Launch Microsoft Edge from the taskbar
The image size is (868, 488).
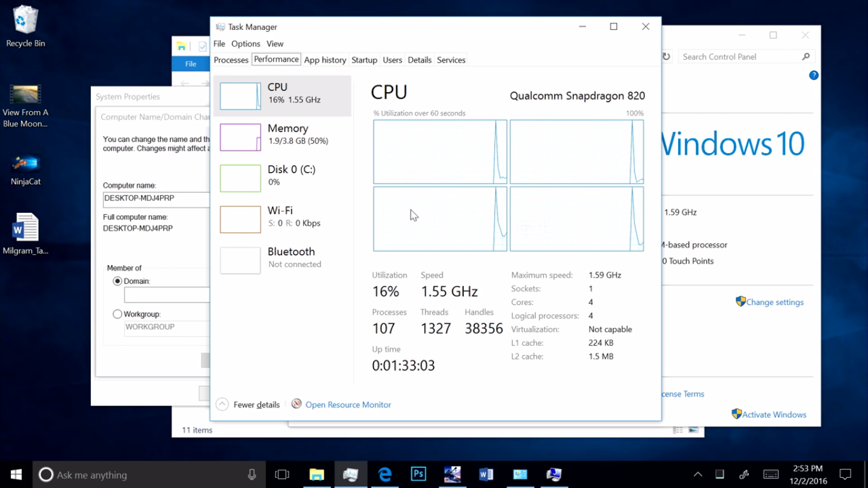pos(384,475)
